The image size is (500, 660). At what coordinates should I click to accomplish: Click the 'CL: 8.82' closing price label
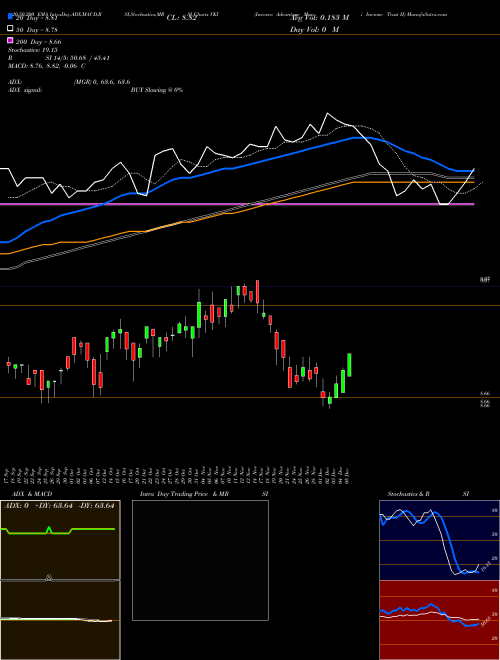[x=181, y=18]
